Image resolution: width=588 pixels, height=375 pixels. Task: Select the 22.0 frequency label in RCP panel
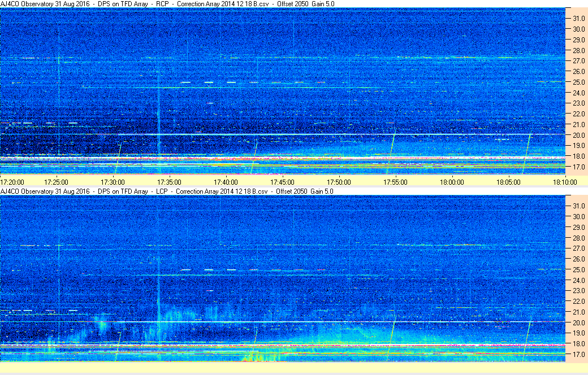578,114
